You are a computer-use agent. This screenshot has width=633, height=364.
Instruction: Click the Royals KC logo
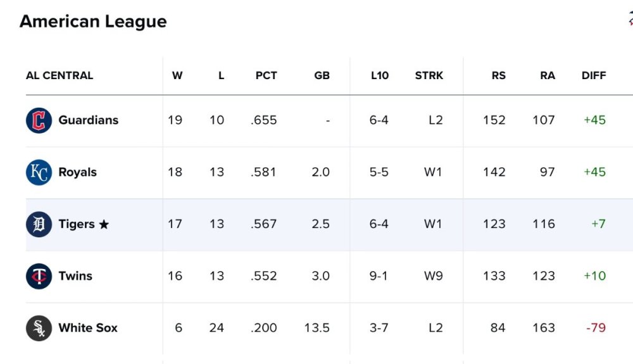click(x=39, y=172)
